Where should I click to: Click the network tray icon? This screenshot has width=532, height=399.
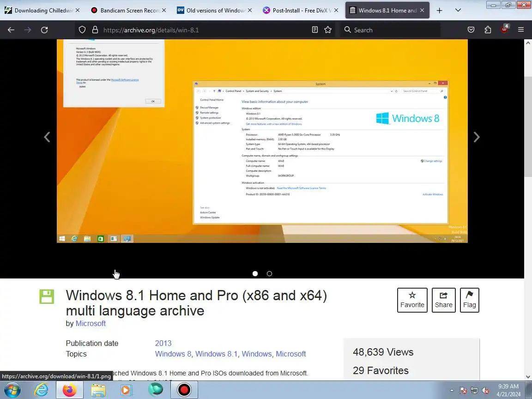[x=474, y=391]
